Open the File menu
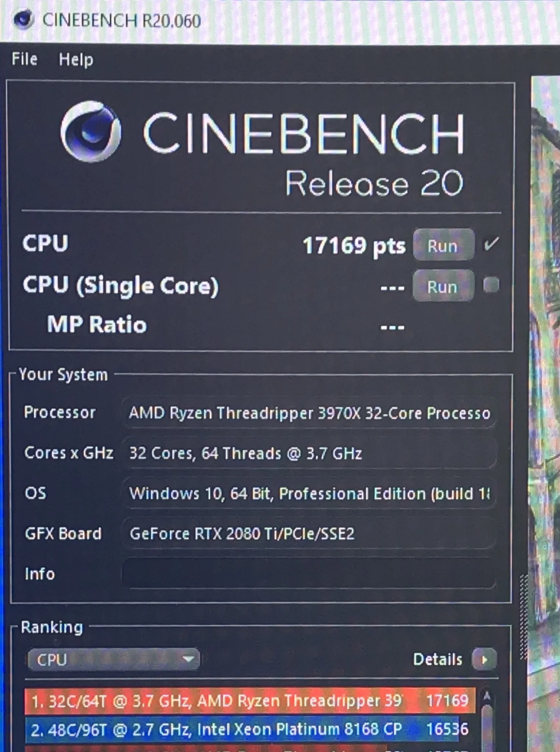The width and height of the screenshot is (560, 752). (25, 59)
